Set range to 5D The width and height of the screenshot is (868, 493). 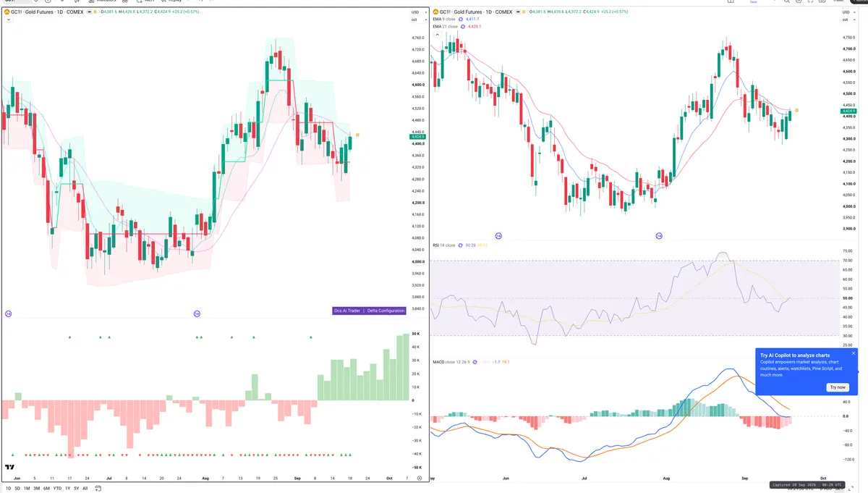(x=17, y=489)
